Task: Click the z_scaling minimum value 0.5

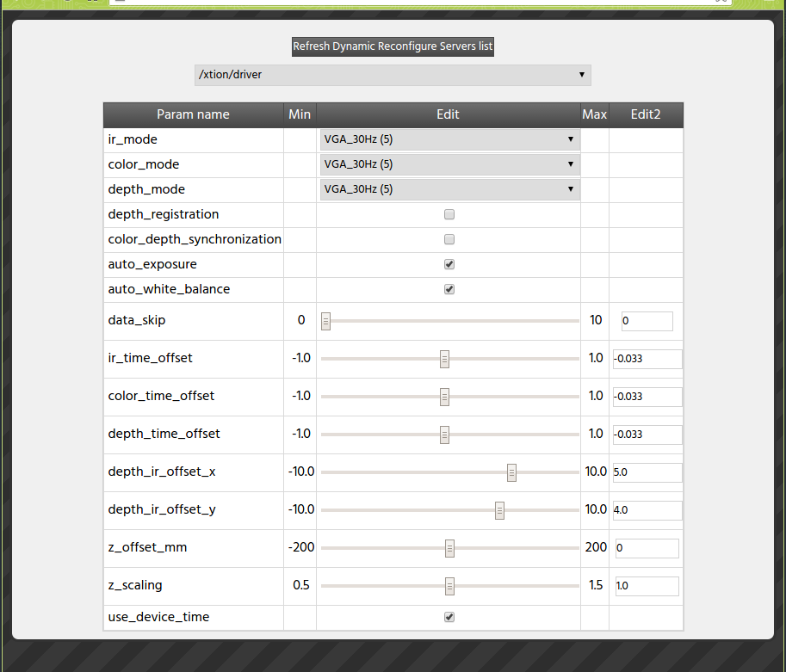Action: [x=301, y=586]
